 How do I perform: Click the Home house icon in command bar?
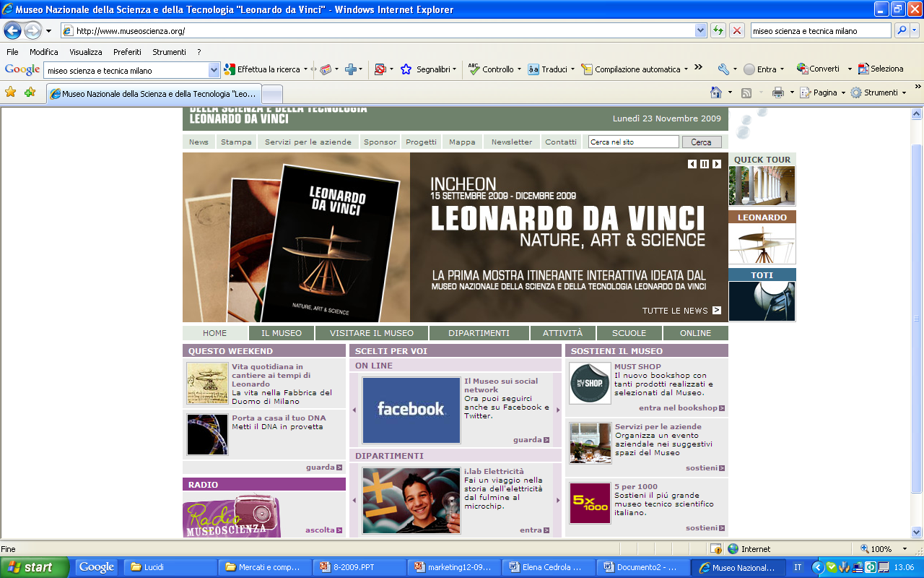[716, 92]
